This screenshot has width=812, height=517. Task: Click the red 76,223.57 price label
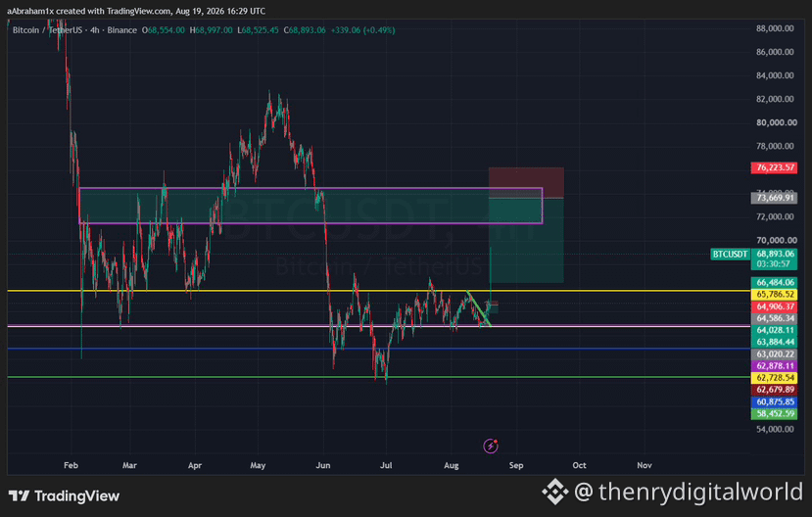[x=774, y=167]
